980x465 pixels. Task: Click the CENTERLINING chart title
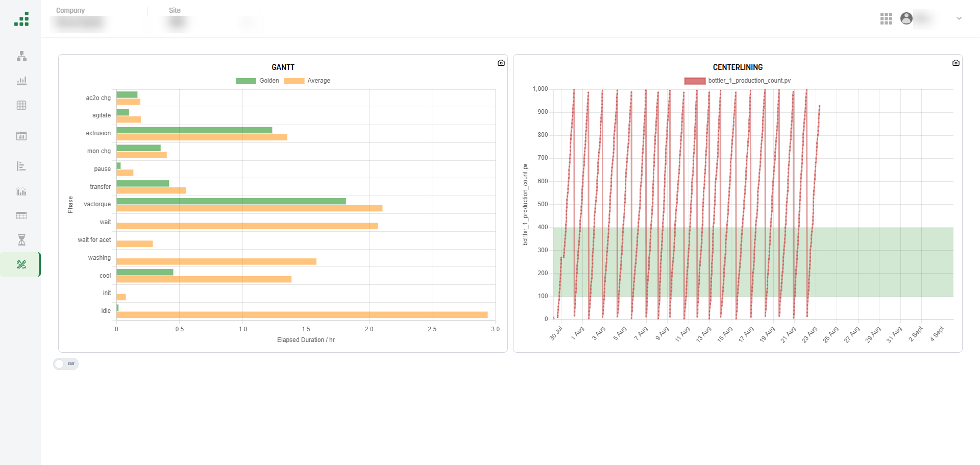pyautogui.click(x=738, y=67)
